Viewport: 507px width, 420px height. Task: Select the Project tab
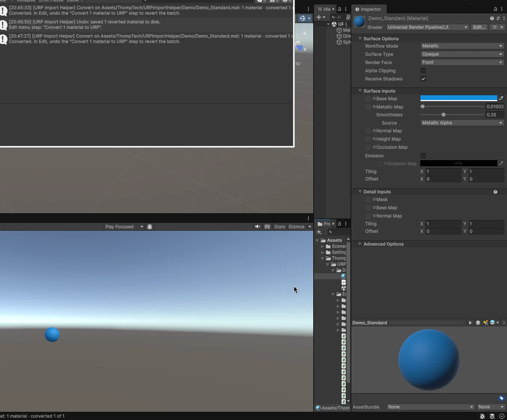point(324,224)
